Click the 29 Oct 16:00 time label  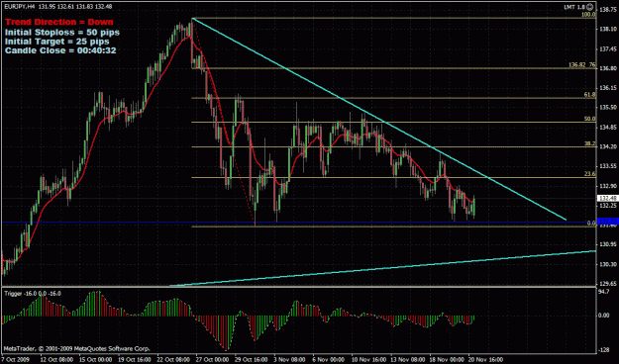tap(251, 360)
